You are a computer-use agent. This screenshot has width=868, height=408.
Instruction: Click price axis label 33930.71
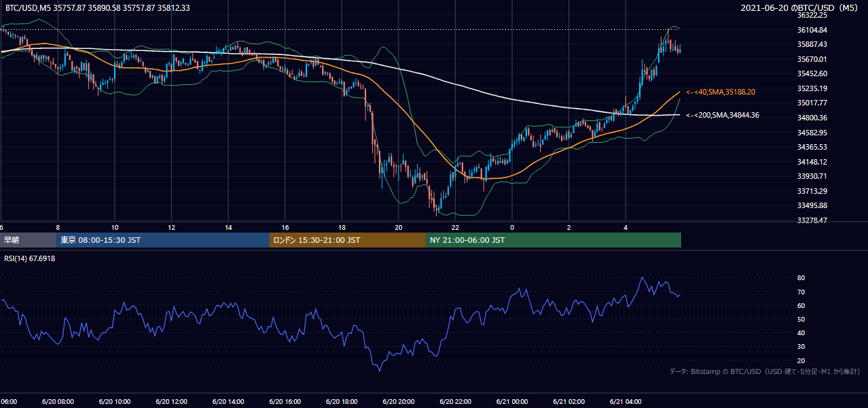click(x=812, y=176)
